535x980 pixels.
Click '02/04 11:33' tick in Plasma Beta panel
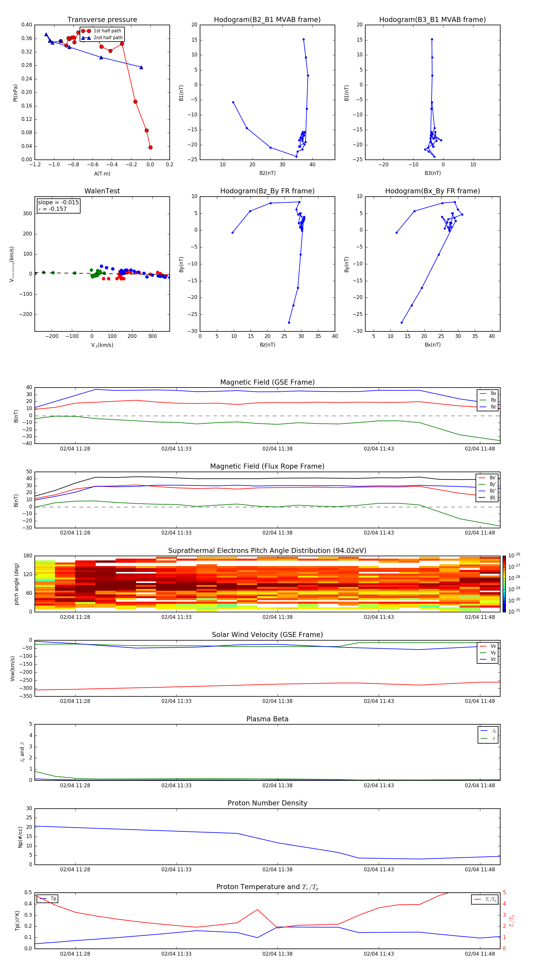[176, 785]
